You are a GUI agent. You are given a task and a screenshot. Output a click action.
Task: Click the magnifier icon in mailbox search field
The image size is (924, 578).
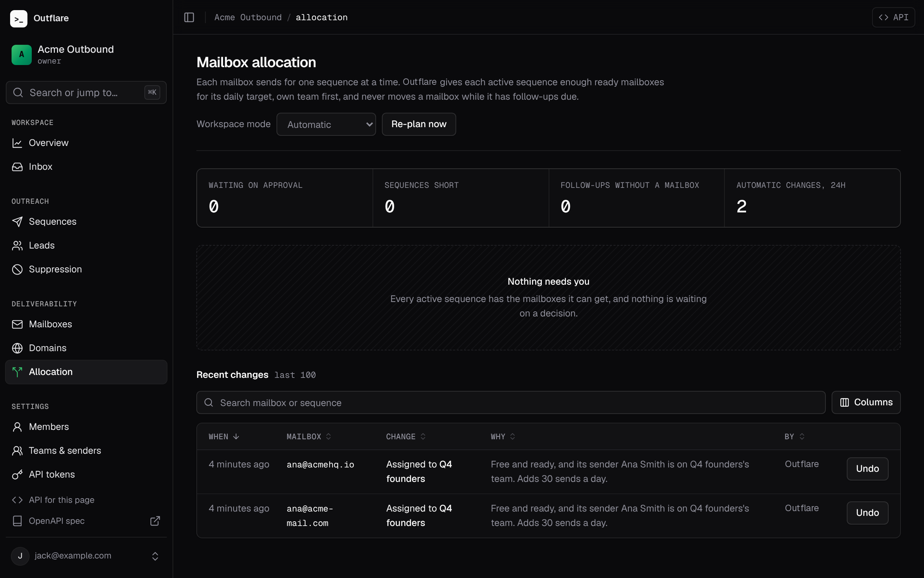click(x=209, y=402)
